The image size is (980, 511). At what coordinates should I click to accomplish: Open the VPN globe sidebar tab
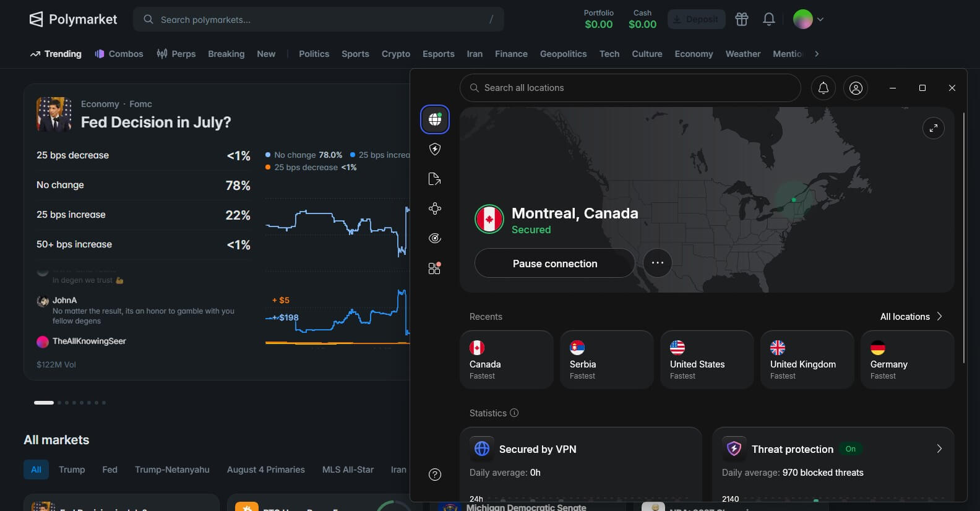435,119
